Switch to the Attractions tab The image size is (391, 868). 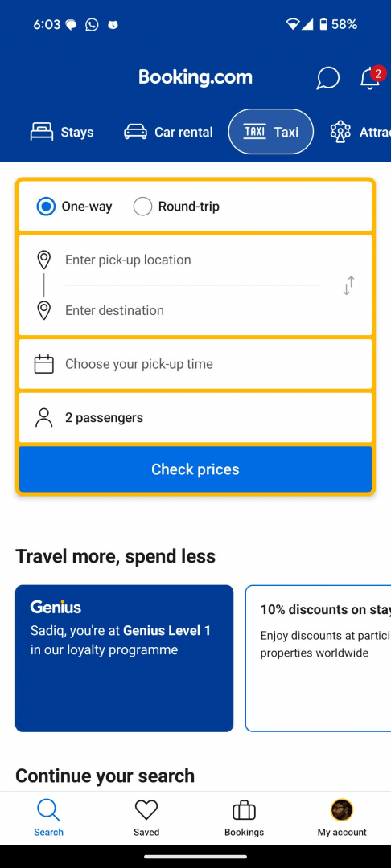coord(360,133)
